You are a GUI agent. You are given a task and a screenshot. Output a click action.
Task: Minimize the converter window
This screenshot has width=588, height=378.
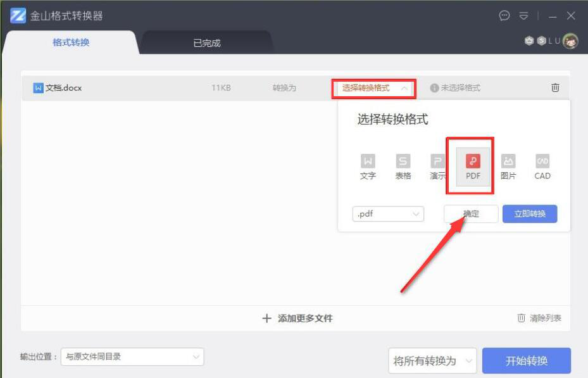click(x=553, y=16)
